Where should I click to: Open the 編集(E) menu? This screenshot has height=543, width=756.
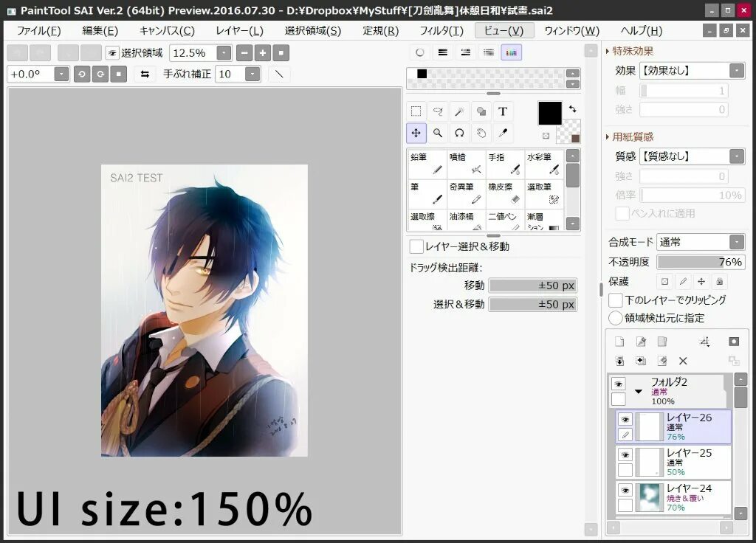pos(100,31)
